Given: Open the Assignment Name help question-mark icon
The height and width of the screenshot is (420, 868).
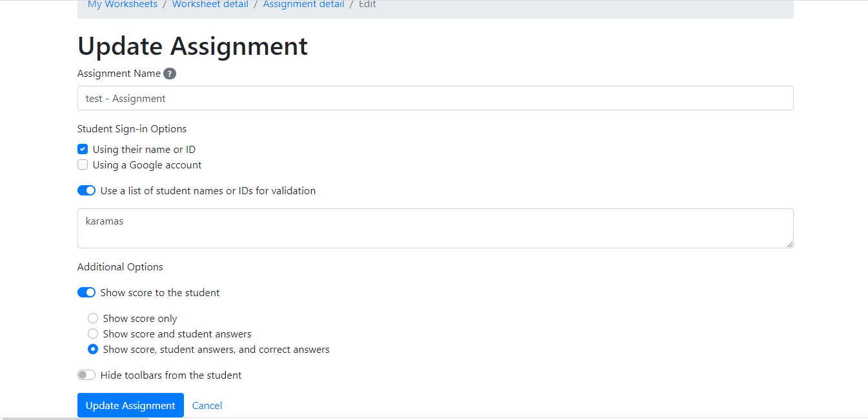Looking at the screenshot, I should [170, 74].
